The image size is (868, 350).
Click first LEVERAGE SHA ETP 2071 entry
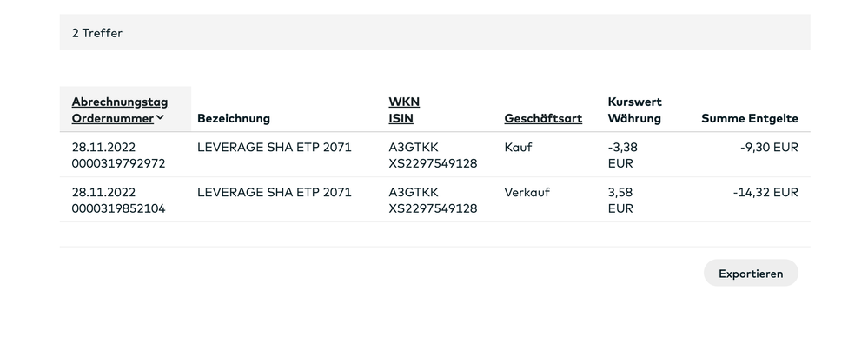pyautogui.click(x=275, y=147)
